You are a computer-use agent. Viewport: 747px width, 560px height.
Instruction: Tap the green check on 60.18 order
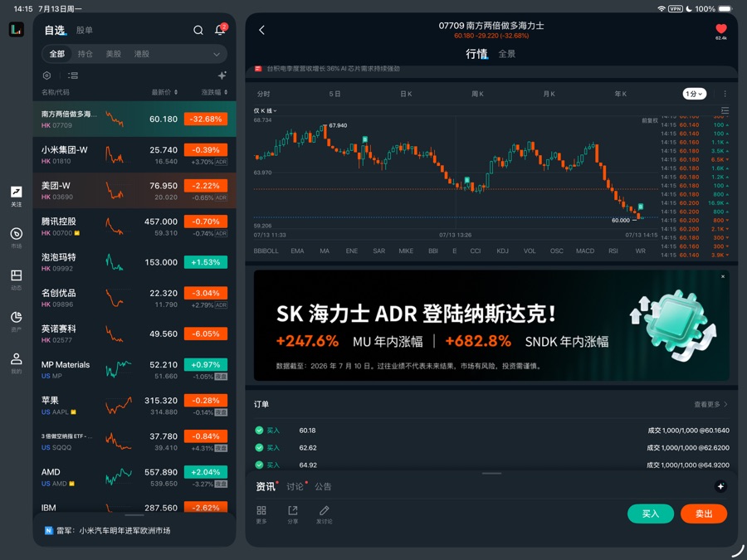(x=259, y=431)
